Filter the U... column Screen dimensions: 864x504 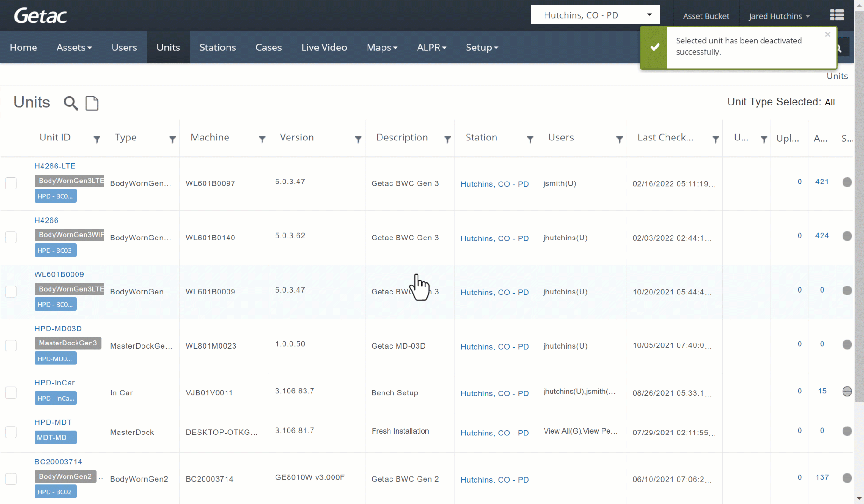(x=764, y=139)
